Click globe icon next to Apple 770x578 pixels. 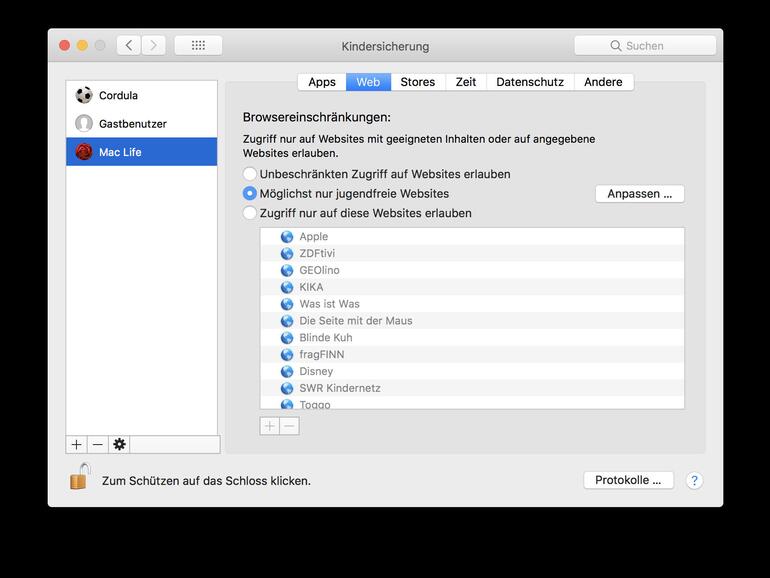(x=287, y=237)
